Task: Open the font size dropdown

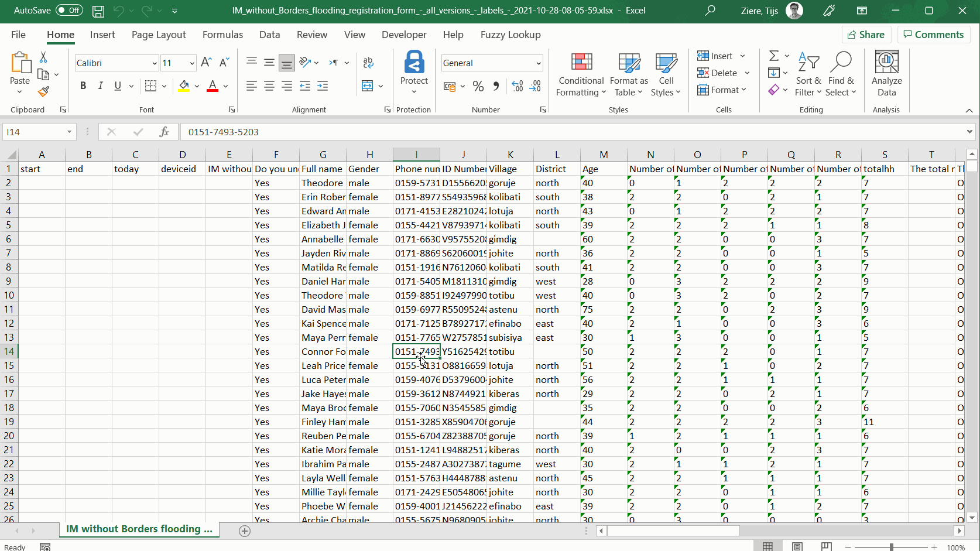Action: tap(192, 63)
